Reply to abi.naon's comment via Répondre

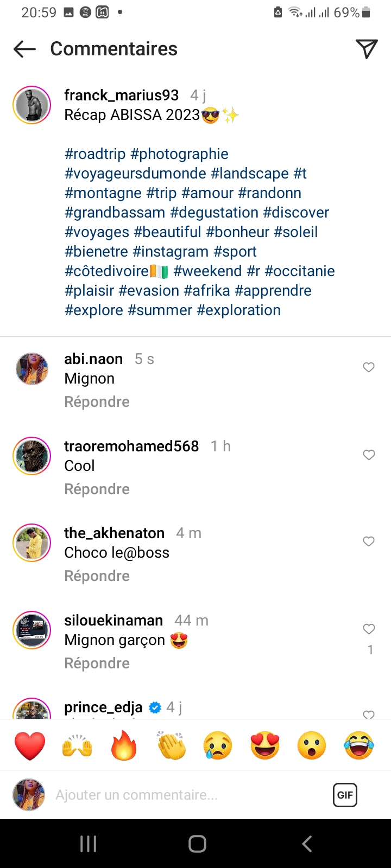pos(97,402)
